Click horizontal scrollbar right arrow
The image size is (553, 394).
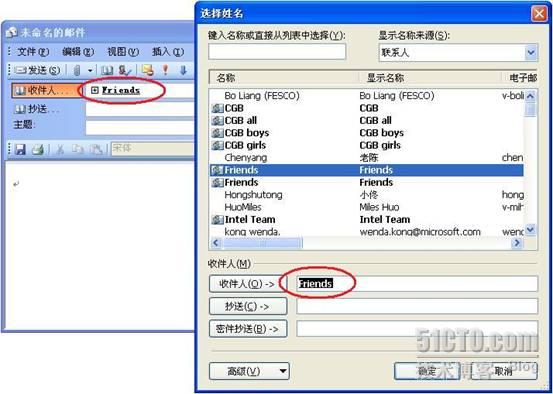(x=517, y=243)
